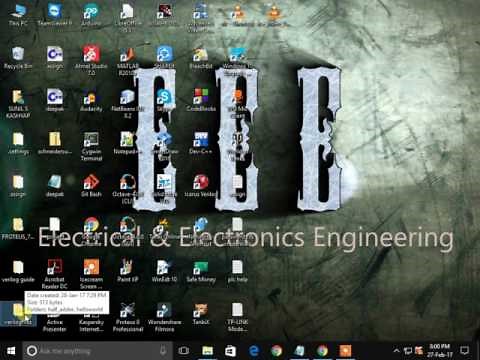Open Wondershare Filmora shortcut
This screenshot has height=360, width=480.
(x=164, y=317)
